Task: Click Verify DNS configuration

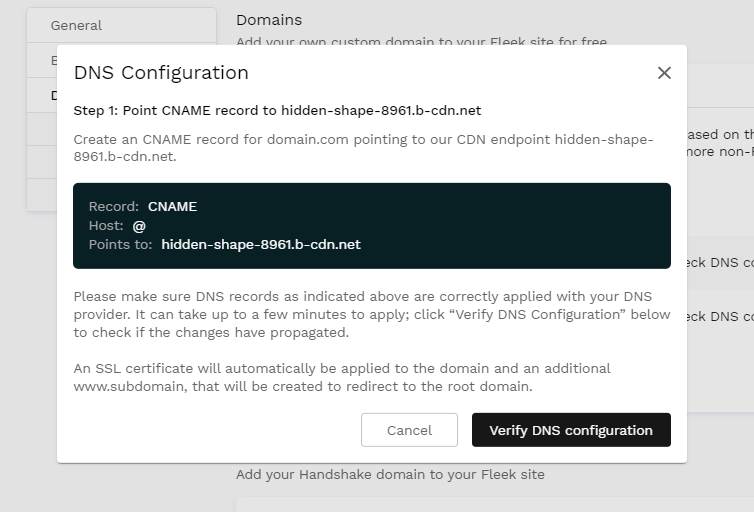Action: click(571, 430)
